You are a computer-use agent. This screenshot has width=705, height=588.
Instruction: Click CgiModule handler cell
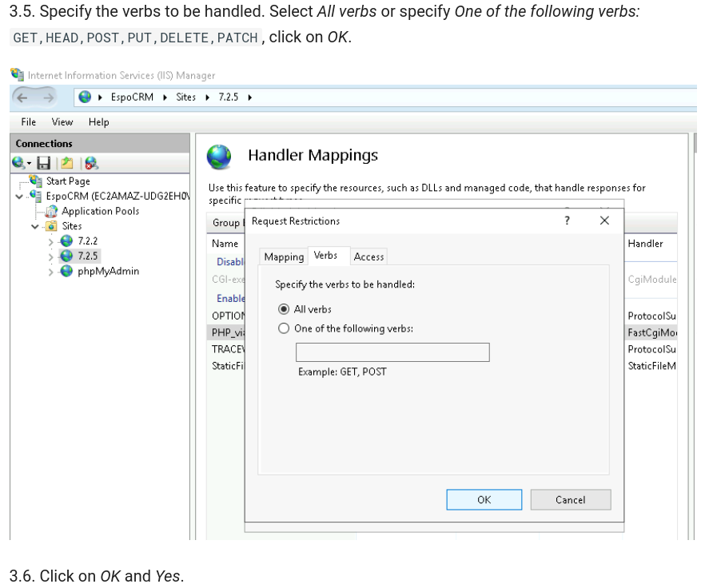click(652, 279)
